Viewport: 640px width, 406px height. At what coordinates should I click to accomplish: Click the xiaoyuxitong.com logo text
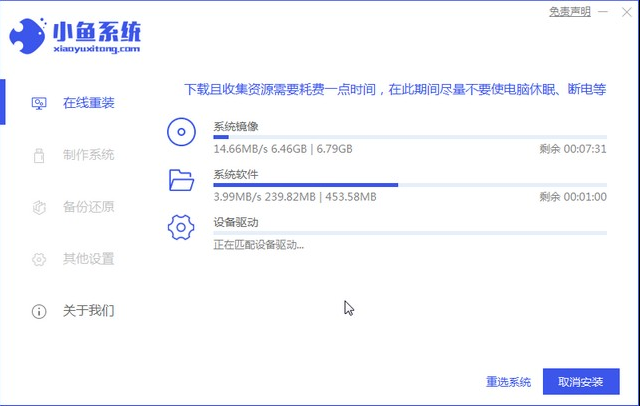point(97,49)
